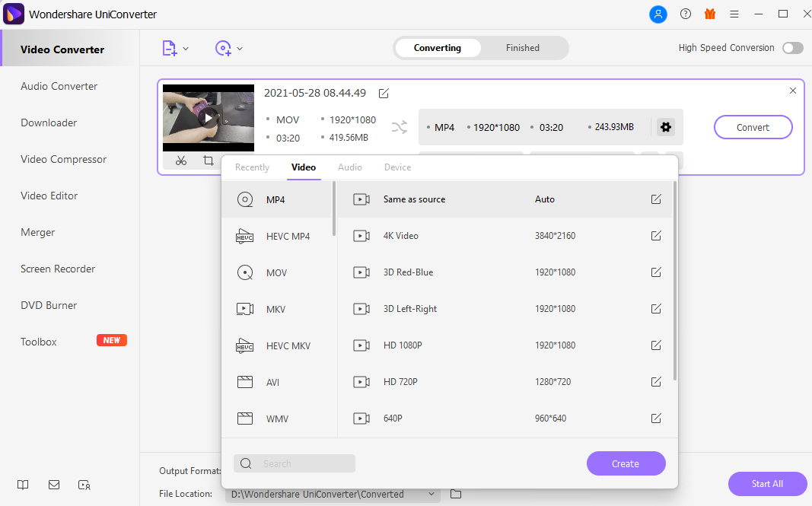Edit the HD 1080P preset settings
This screenshot has width=812, height=506.
(656, 345)
